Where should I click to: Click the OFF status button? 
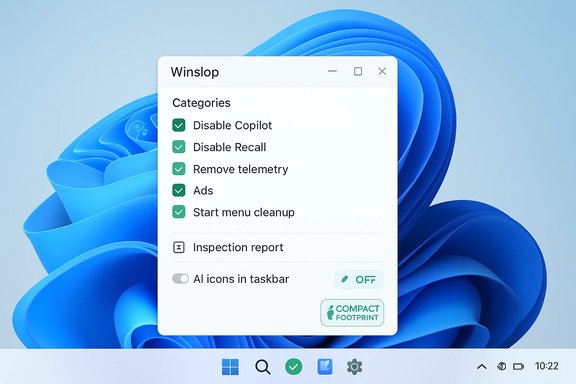point(359,280)
